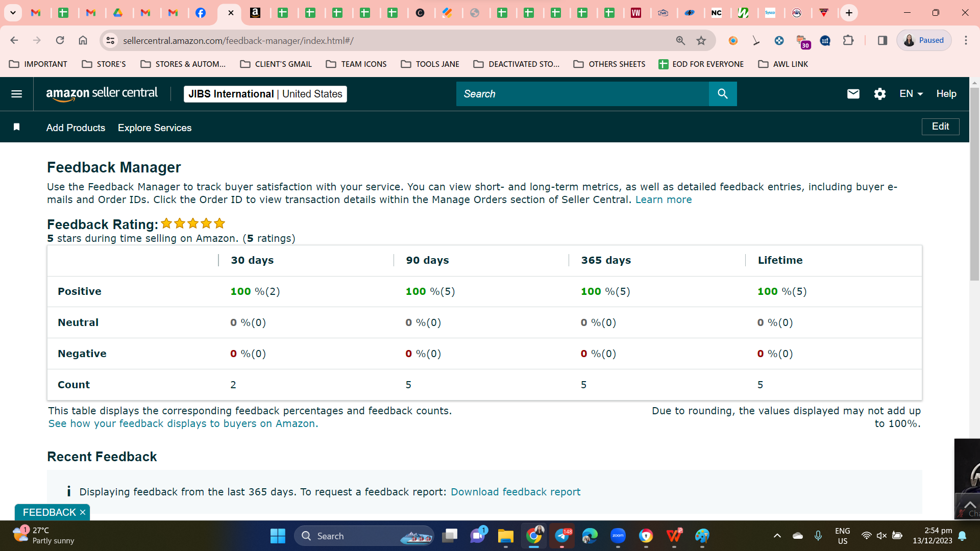Expand the CLIENT'S GMAIL bookmark folder

coord(276,64)
